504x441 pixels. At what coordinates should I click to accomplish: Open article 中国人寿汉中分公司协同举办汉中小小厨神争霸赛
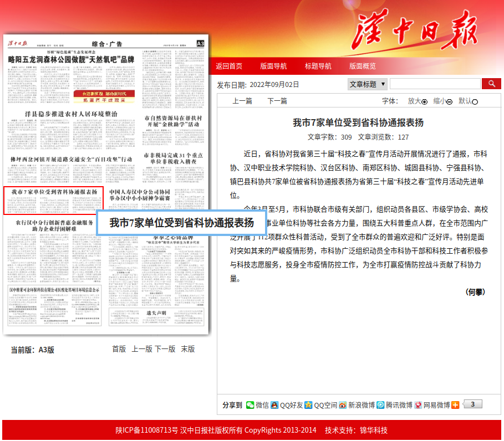[140, 195]
